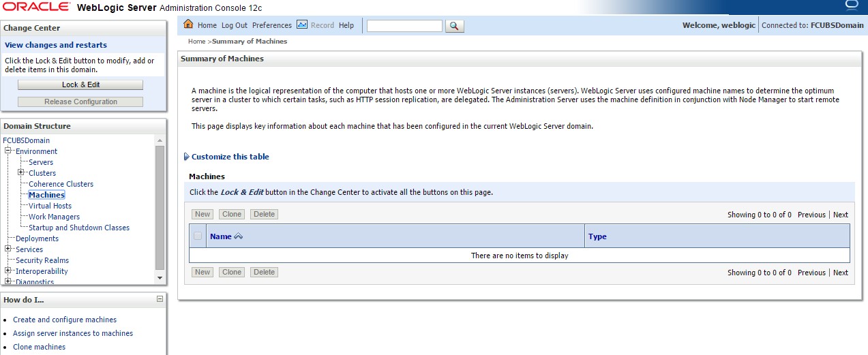Click the search magnifier button
Image resolution: width=868 pixels, height=355 pixels.
(x=455, y=26)
